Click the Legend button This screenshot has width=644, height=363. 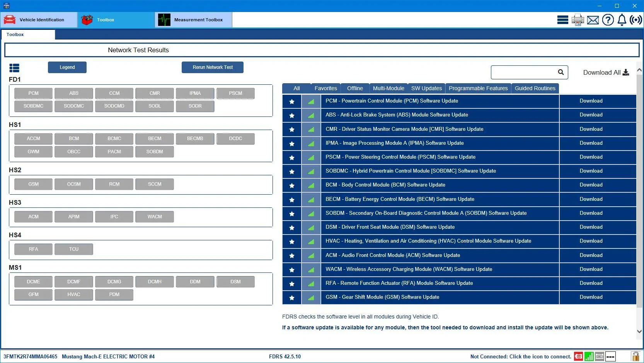pyautogui.click(x=67, y=67)
